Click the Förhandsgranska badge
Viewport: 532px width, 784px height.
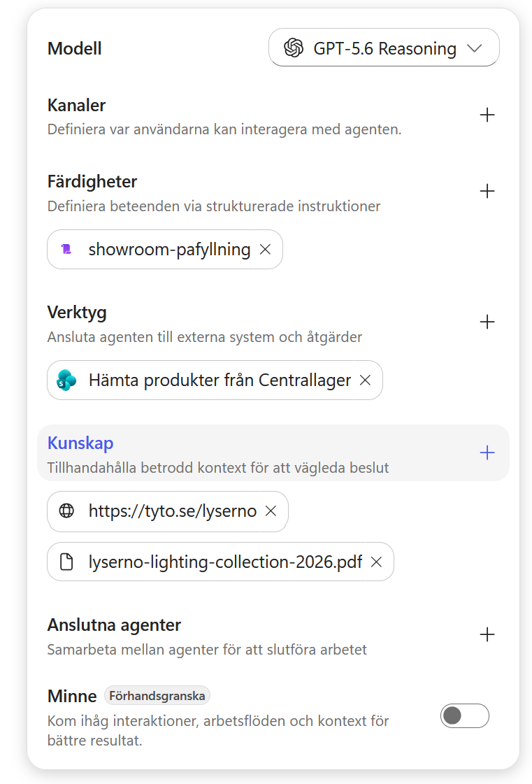coord(157,695)
